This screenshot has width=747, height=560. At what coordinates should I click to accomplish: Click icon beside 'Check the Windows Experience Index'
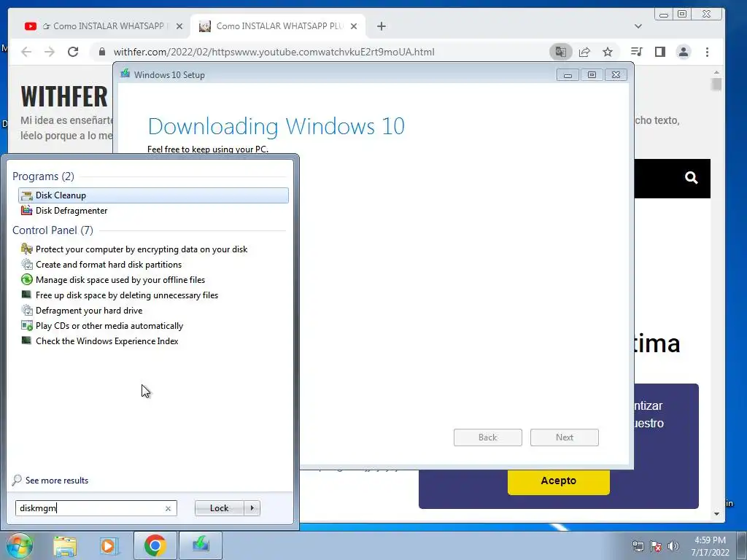pyautogui.click(x=27, y=341)
